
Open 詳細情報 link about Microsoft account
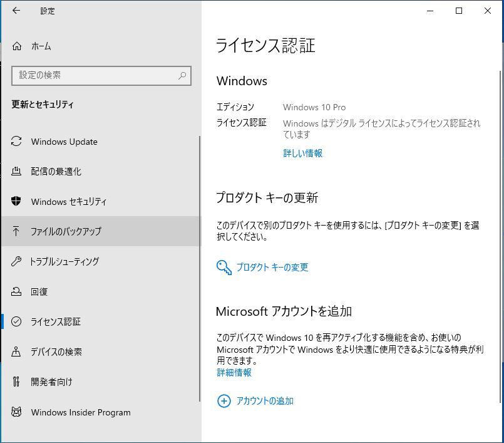234,373
